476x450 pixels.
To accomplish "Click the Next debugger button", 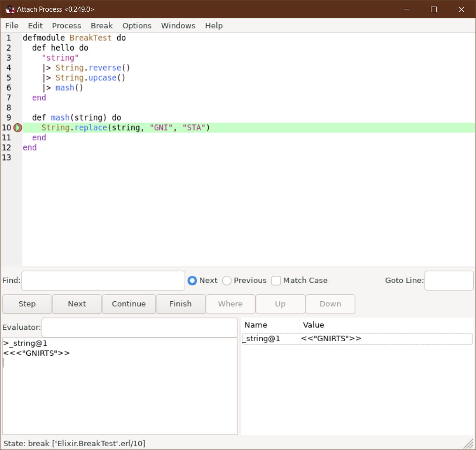I will (x=77, y=304).
